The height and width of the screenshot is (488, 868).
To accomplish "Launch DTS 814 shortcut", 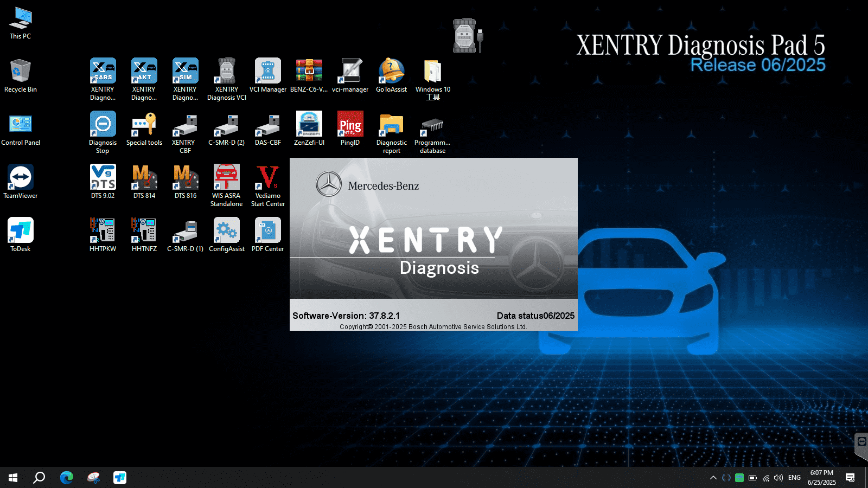I will pos(144,182).
